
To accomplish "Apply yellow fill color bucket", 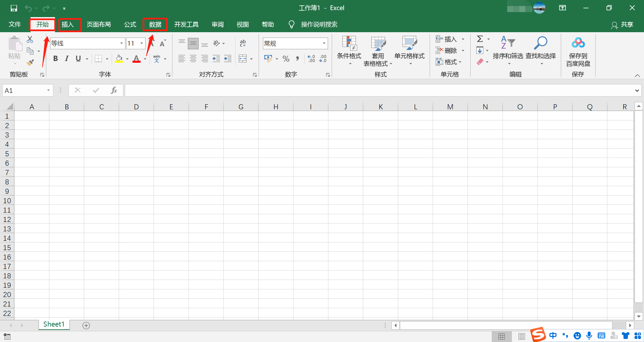I will point(119,59).
